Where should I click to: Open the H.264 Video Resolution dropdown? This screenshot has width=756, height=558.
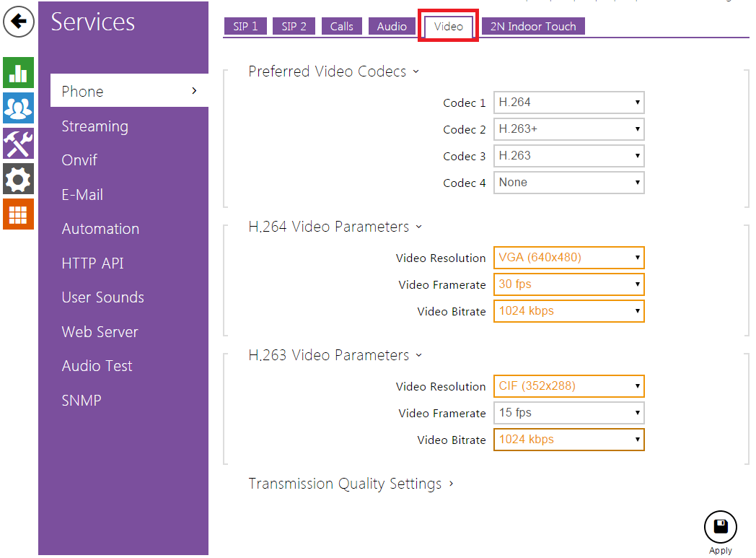(568, 258)
